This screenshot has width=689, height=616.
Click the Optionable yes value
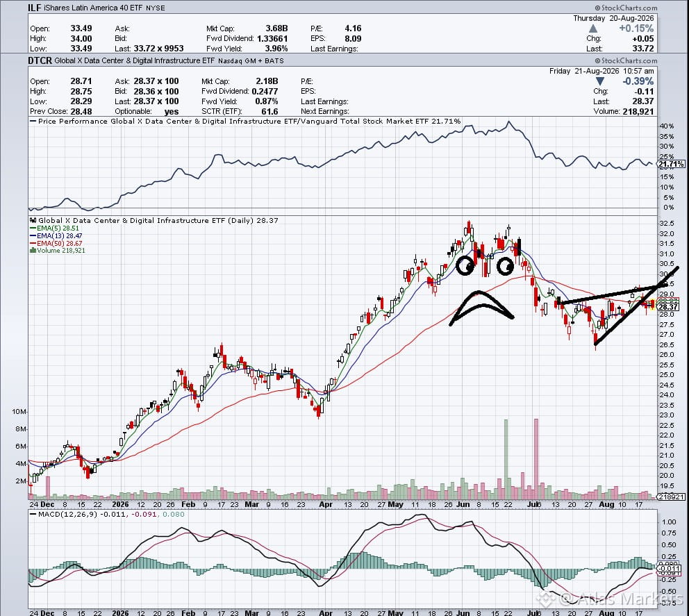click(x=172, y=112)
